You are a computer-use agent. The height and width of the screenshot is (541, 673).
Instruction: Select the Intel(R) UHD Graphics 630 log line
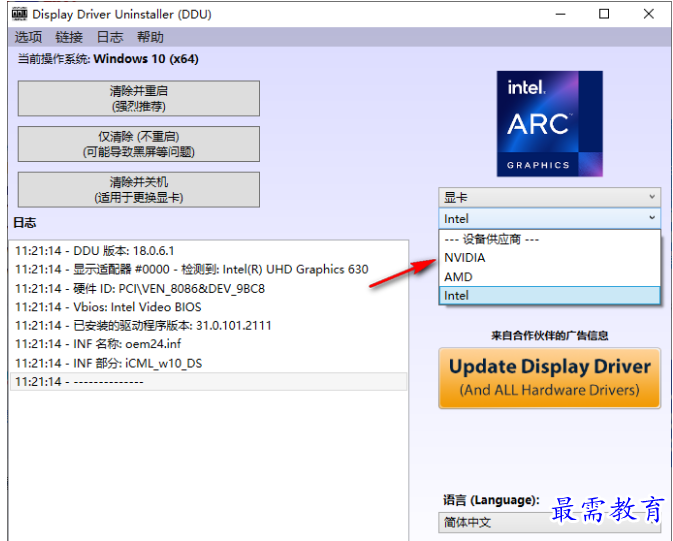point(208,269)
